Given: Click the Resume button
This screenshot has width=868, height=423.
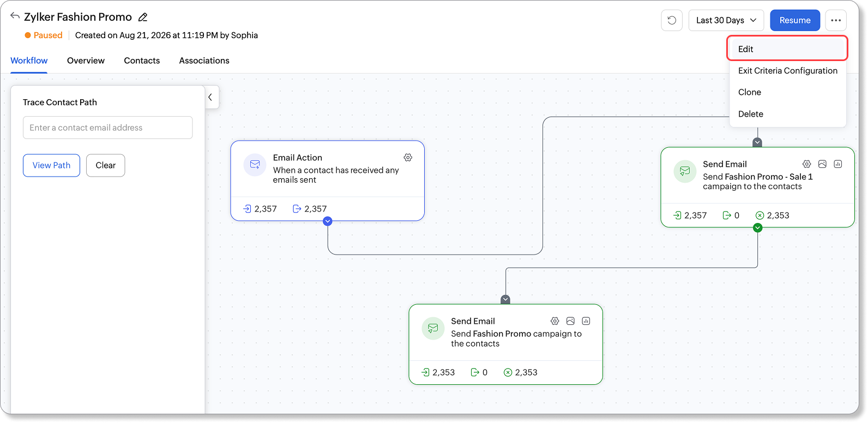Looking at the screenshot, I should click(x=795, y=20).
